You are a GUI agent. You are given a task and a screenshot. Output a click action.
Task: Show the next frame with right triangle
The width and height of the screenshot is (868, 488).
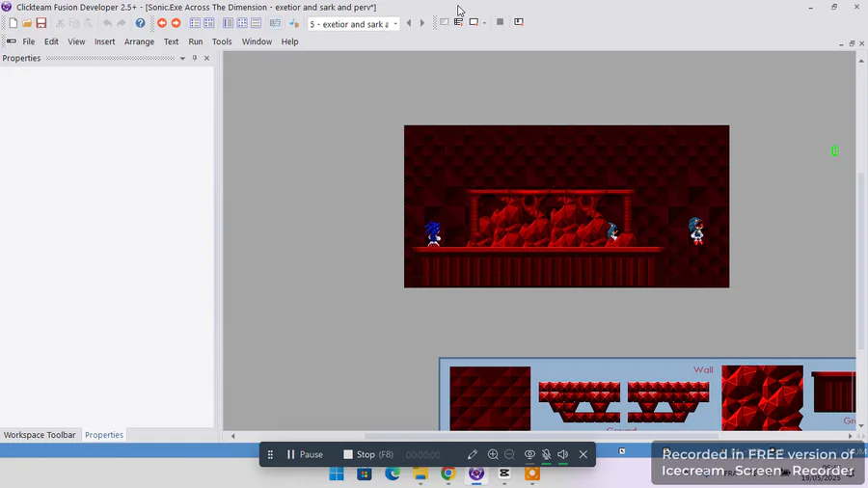[422, 23]
